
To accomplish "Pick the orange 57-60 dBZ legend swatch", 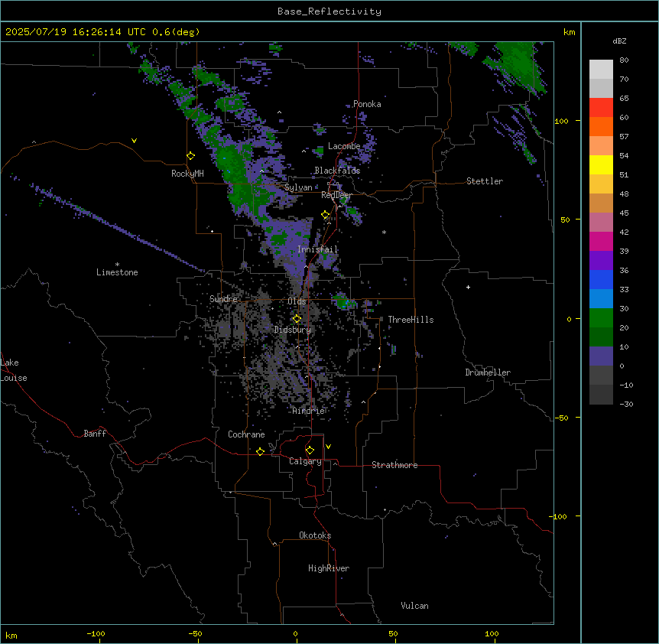I will pos(601,126).
